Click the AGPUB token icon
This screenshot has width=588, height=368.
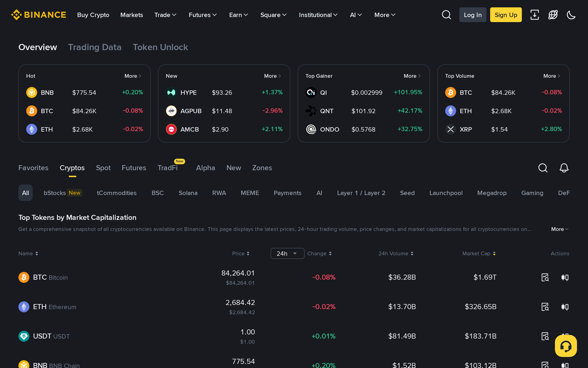tap(171, 111)
